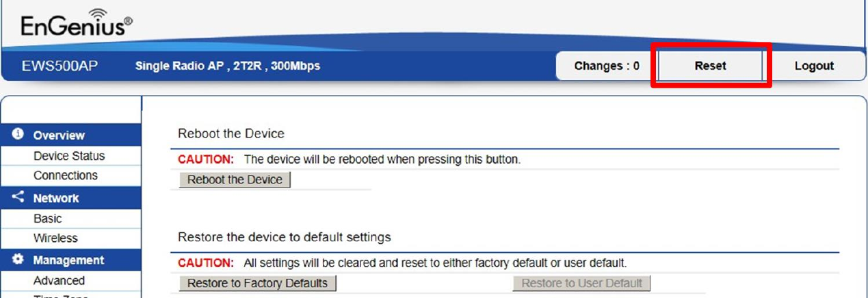Open the Wireless settings page

coord(55,238)
